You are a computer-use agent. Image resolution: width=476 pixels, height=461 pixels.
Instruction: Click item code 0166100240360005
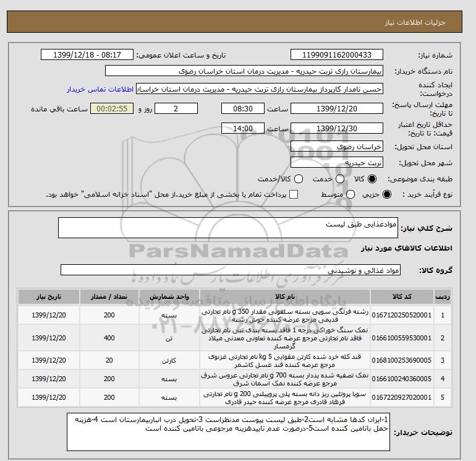[402, 379]
